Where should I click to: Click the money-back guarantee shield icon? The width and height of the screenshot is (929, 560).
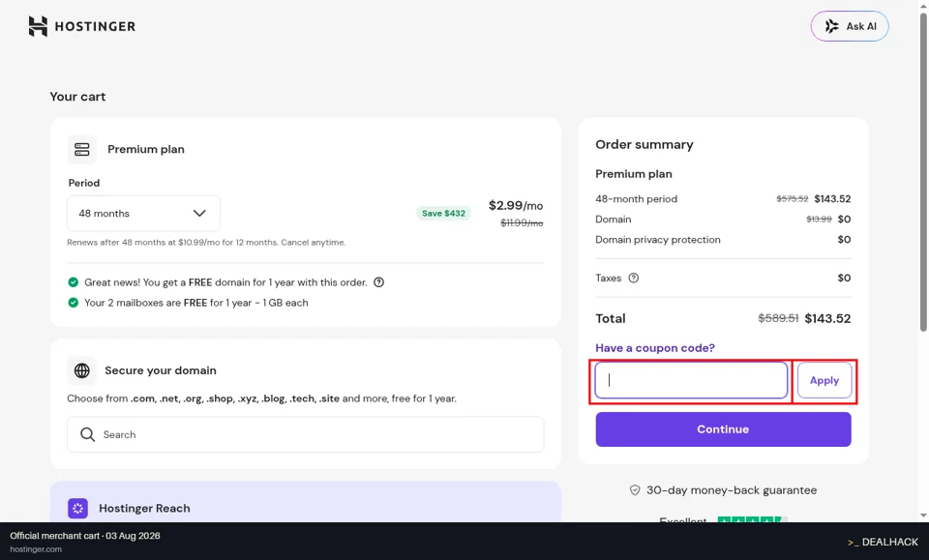click(635, 490)
